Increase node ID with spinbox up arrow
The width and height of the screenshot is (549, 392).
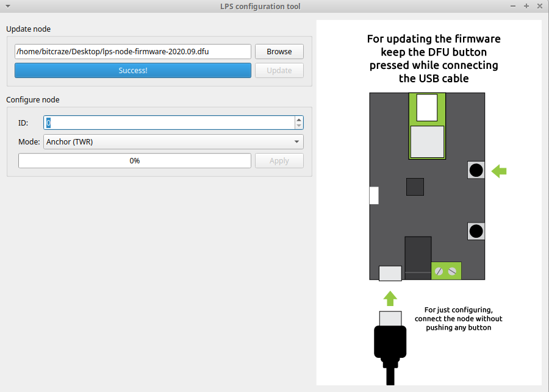pos(298,119)
